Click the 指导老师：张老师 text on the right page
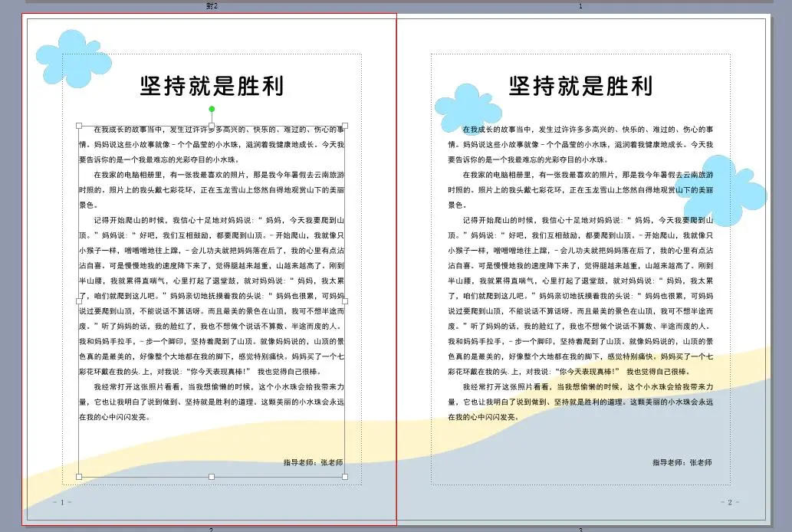This screenshot has height=532, width=792. point(682,462)
